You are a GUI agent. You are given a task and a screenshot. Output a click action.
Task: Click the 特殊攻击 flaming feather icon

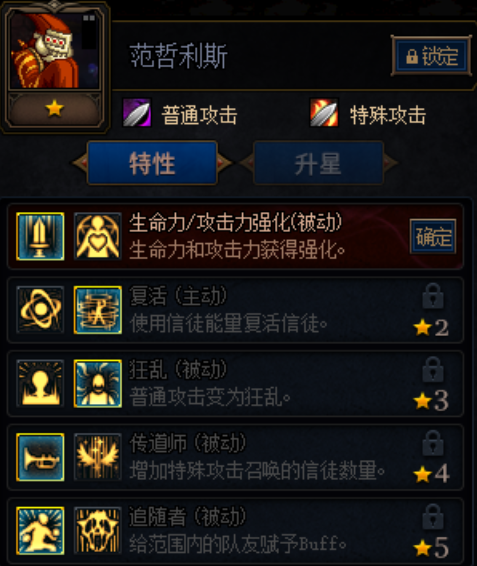(324, 112)
